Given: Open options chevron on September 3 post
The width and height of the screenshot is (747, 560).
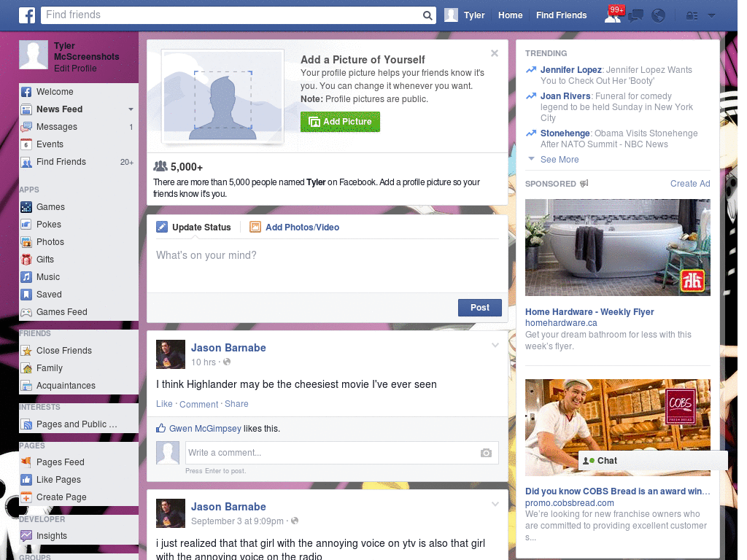Looking at the screenshot, I should coord(495,504).
